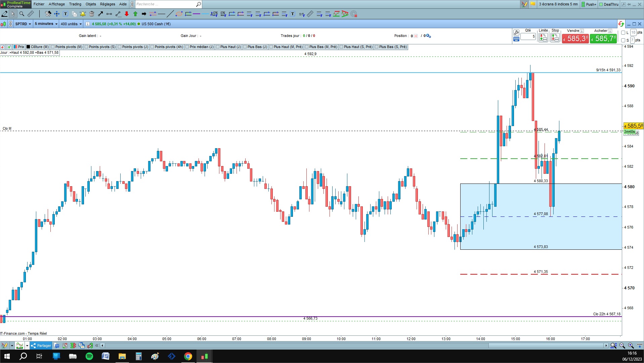
Task: Enable Plus Haut (J) checkbox
Action: (x=218, y=47)
